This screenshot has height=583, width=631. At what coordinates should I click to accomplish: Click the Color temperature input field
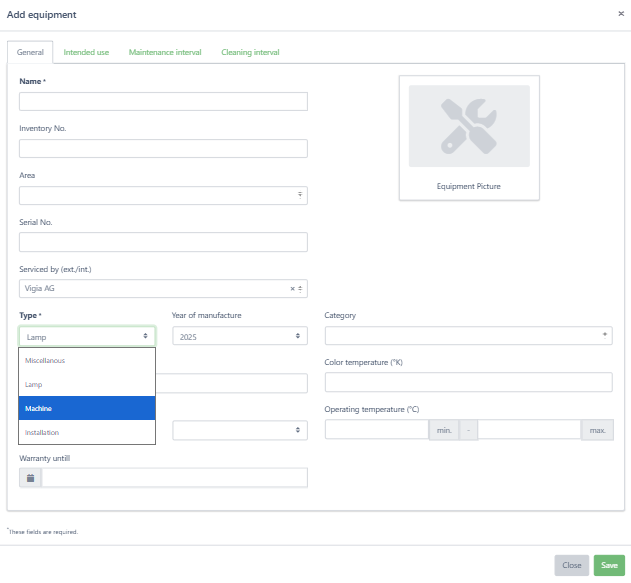468,382
